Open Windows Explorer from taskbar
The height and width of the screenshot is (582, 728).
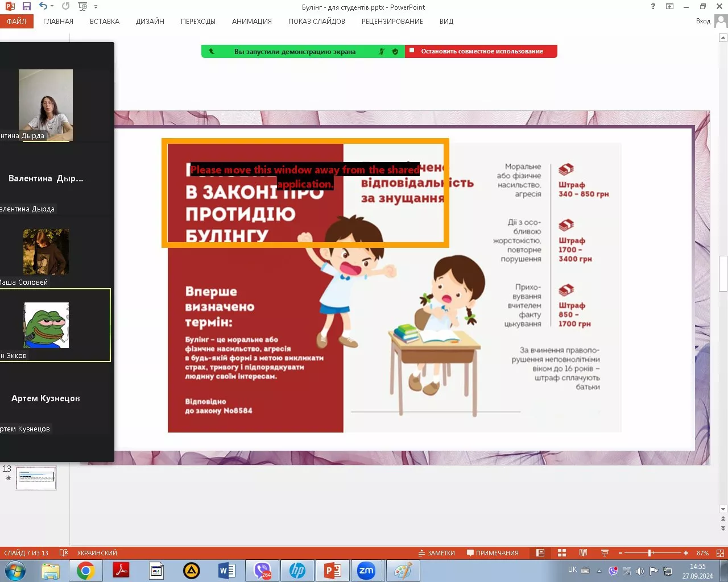click(51, 571)
